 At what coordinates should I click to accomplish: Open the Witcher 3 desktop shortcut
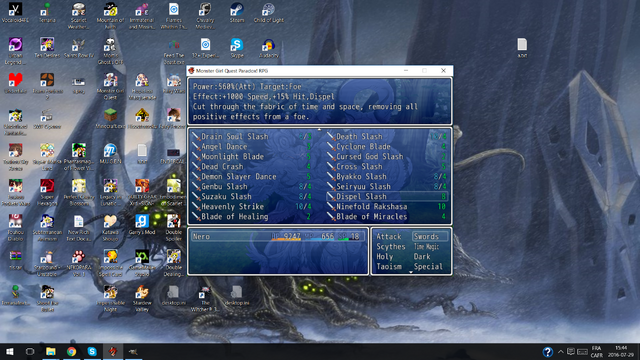(x=205, y=298)
